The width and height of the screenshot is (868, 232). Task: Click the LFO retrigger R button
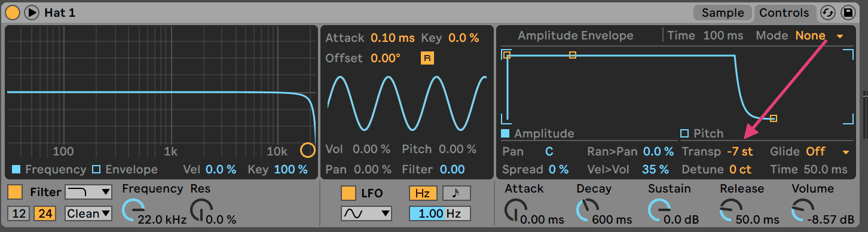tap(427, 58)
